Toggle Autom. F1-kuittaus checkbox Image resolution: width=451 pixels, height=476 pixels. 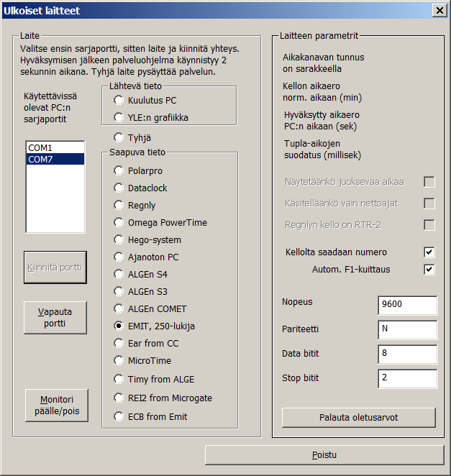429,270
